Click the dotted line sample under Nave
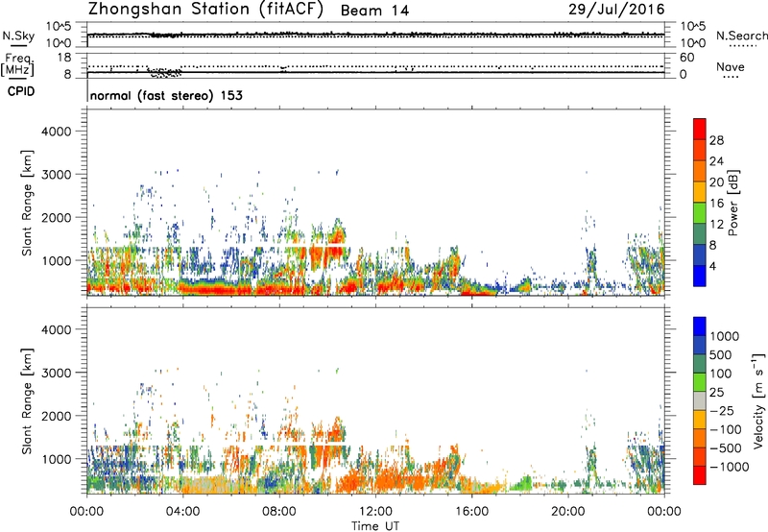The image size is (768, 532). (x=731, y=77)
